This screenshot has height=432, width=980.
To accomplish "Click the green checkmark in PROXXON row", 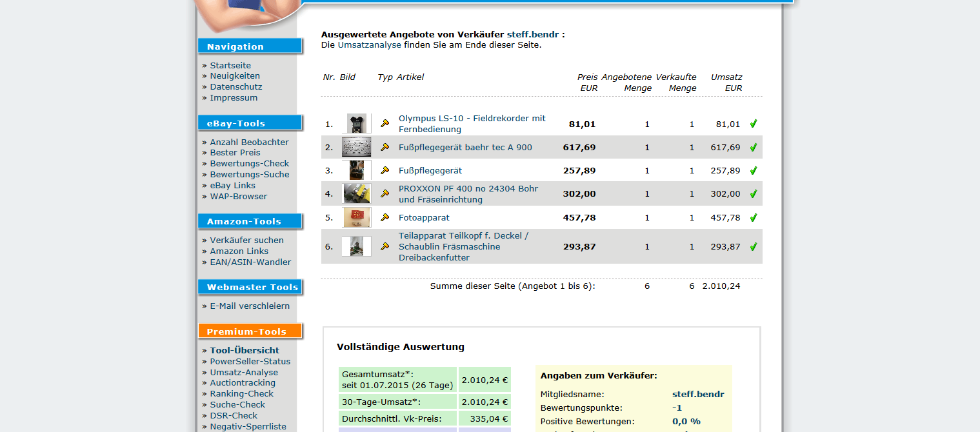I will click(x=753, y=194).
